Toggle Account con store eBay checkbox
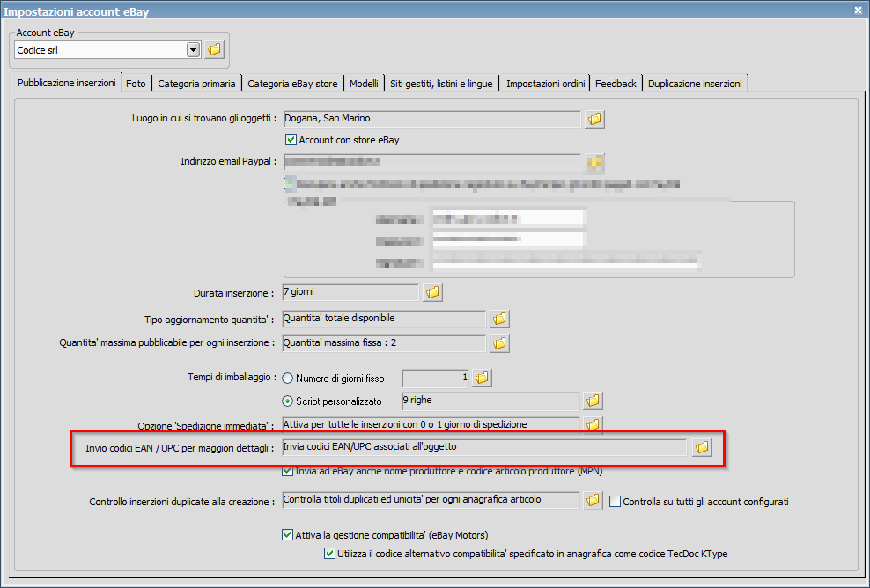Image resolution: width=870 pixels, height=588 pixels. (x=291, y=140)
